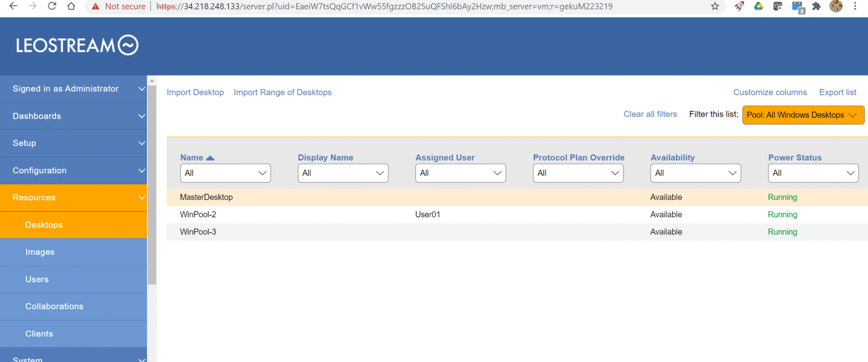Image resolution: width=868 pixels, height=362 pixels.
Task: Open the Assigned User filter dropdown
Action: [x=460, y=173]
